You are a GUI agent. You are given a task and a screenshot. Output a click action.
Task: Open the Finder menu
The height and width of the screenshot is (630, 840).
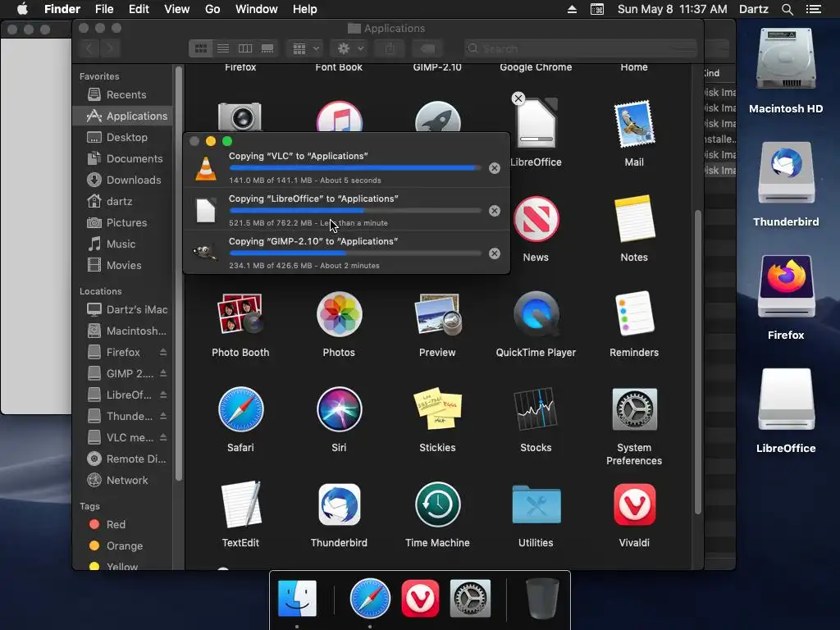(x=62, y=9)
